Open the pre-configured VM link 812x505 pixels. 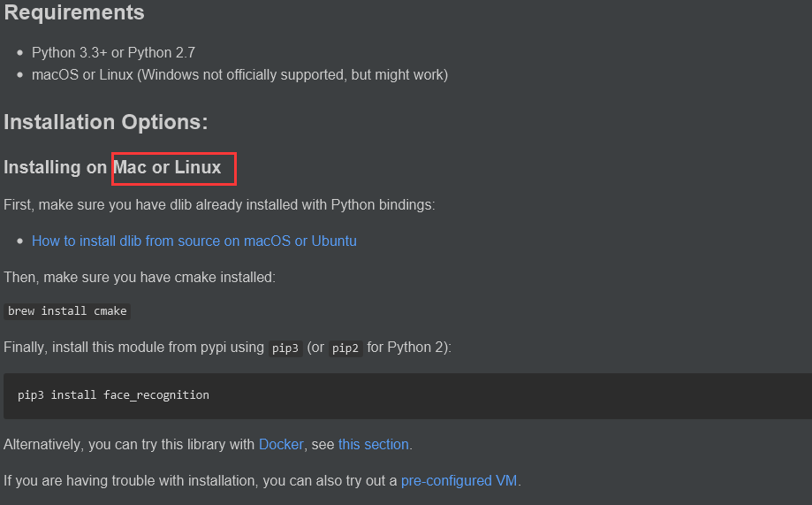[x=459, y=480]
